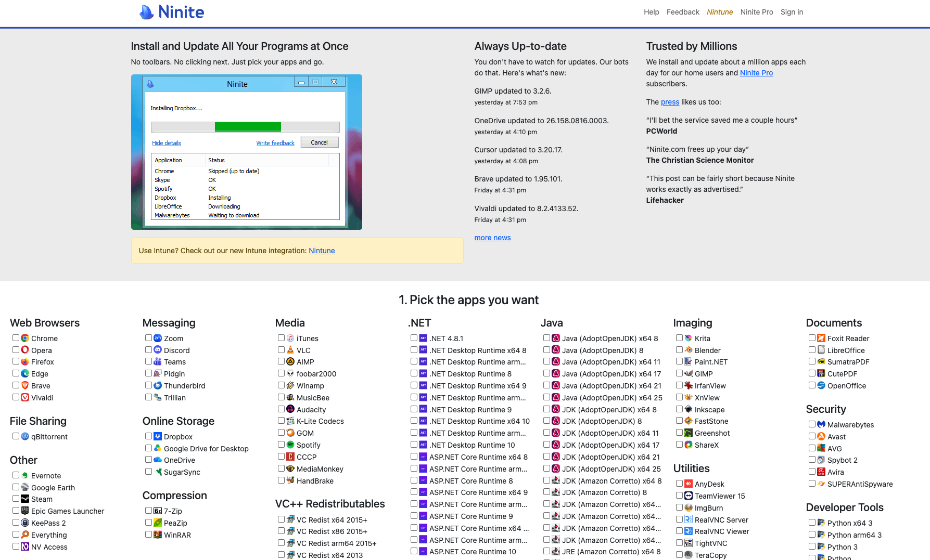Screen dimensions: 930x560
Task: Click Sign in at the top
Action: (792, 12)
